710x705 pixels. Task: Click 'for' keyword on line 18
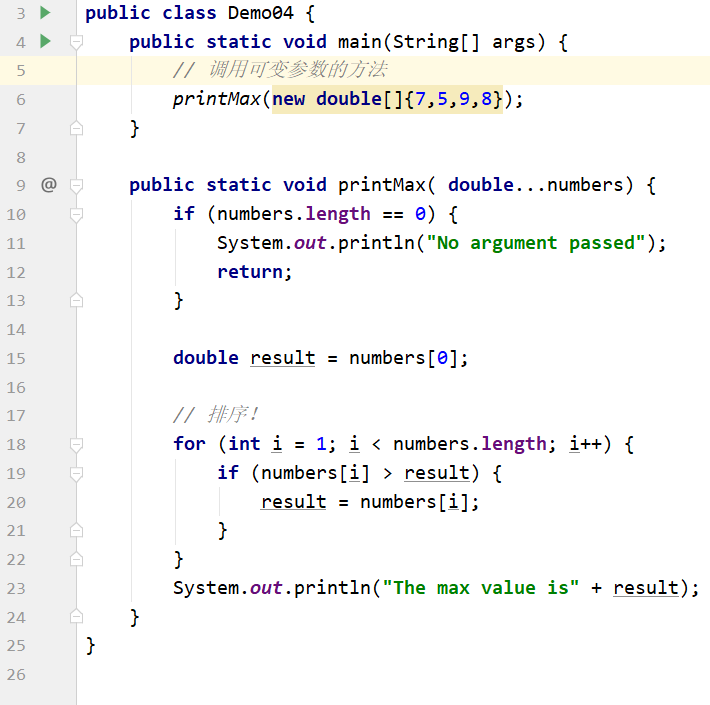[x=189, y=444]
